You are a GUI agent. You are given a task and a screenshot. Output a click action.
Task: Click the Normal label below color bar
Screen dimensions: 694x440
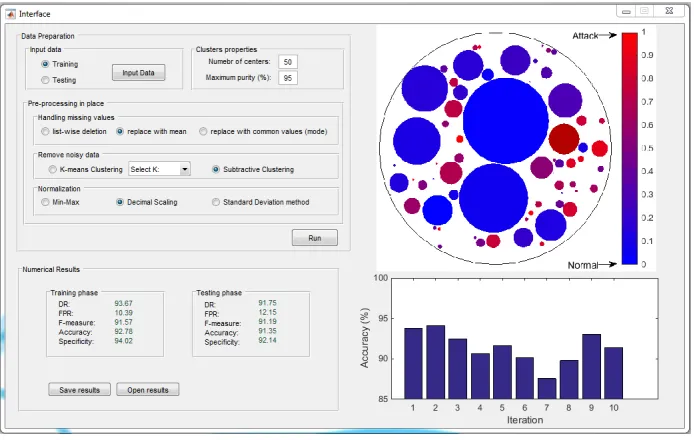(583, 265)
